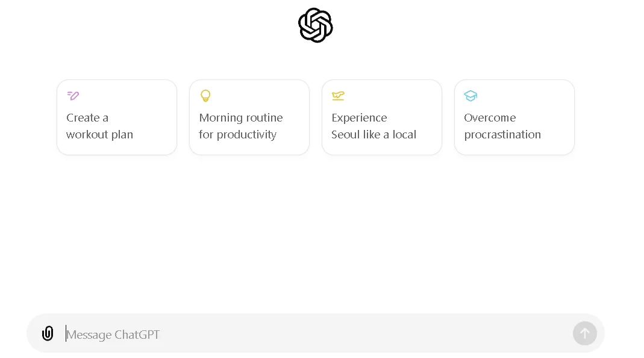Click the purple pencil icon on workout card
The width and height of the screenshot is (644, 358).
tap(73, 96)
